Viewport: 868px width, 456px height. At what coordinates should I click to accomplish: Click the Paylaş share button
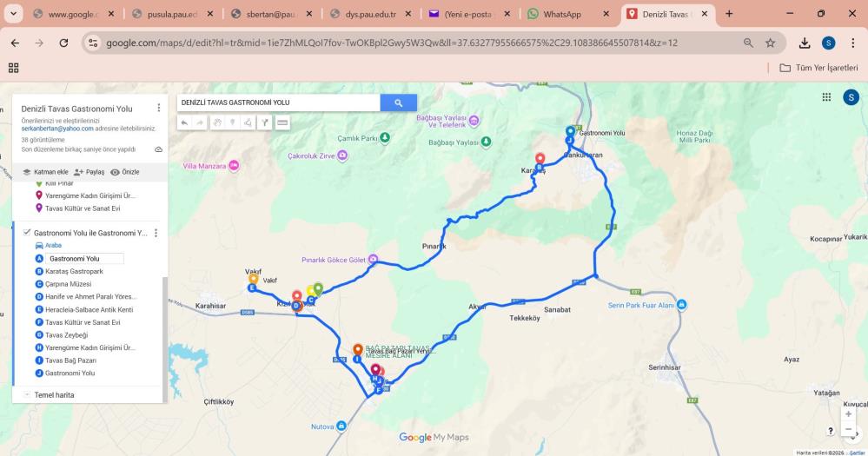(x=89, y=172)
